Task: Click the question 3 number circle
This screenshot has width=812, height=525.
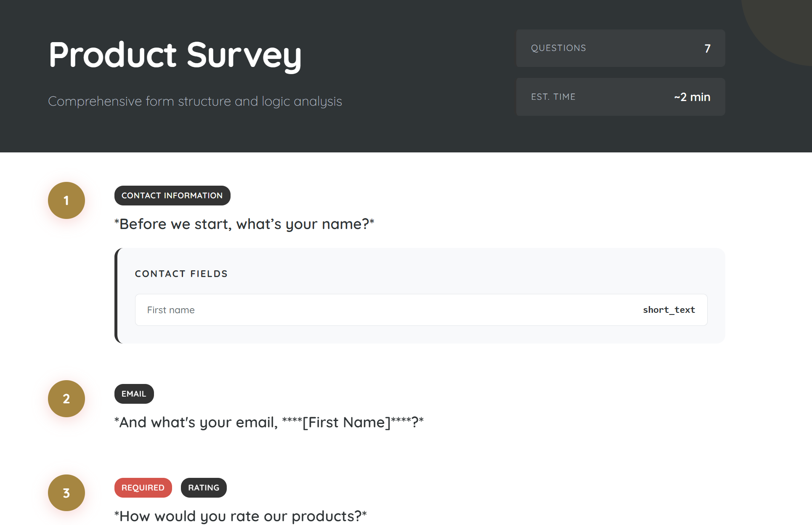Action: (66, 493)
